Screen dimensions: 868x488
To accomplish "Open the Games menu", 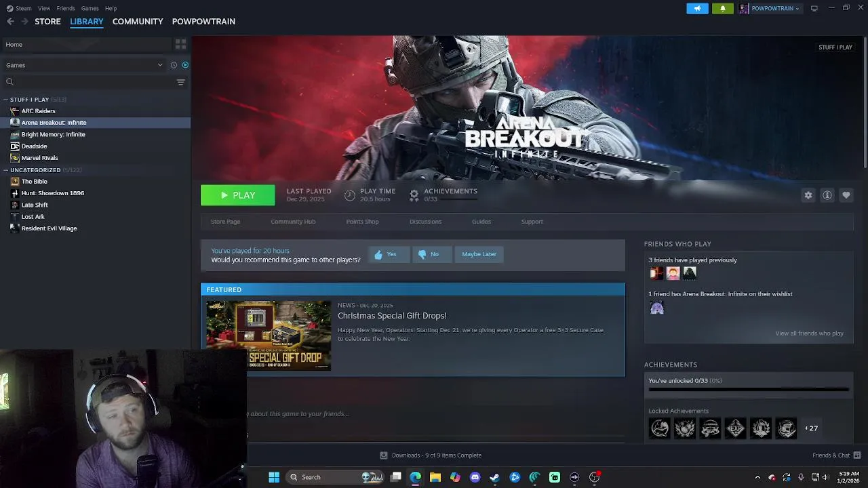I will point(90,8).
